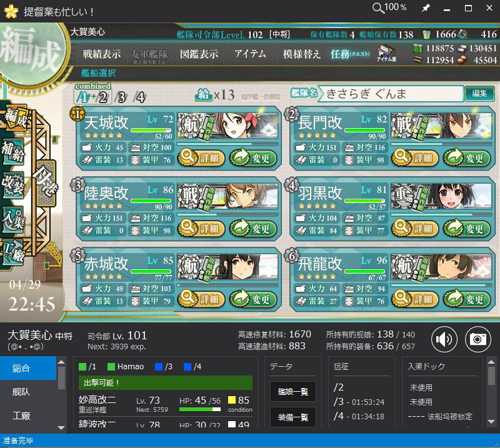
Task: Click the yellow flower app icon
Action: 11,11
